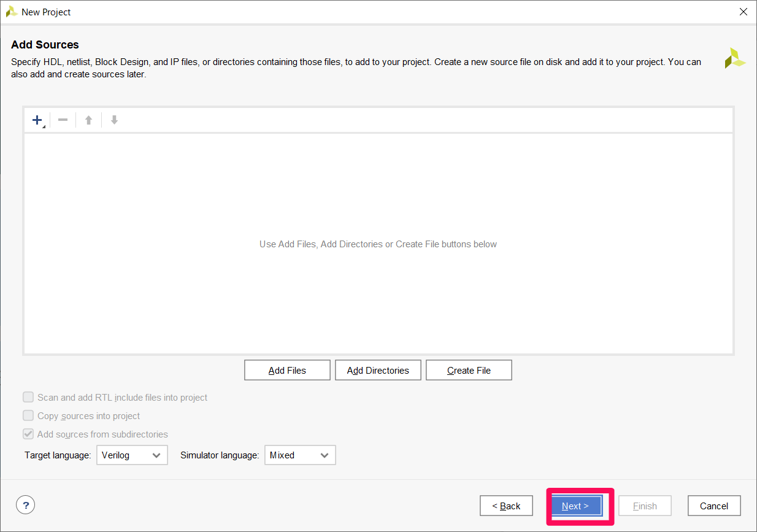Click the Move Down arrow icon
Screen dimensions: 757x532
(x=114, y=120)
